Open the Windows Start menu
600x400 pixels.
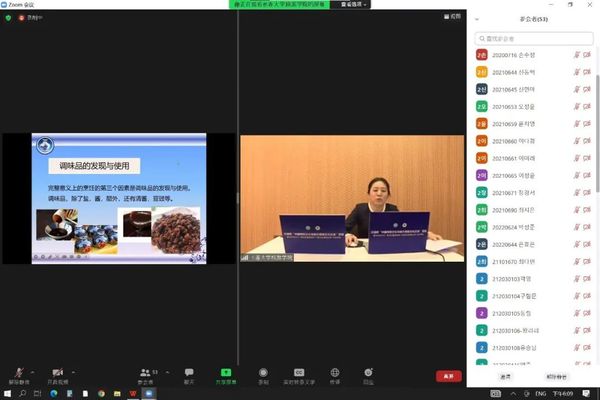8,393
